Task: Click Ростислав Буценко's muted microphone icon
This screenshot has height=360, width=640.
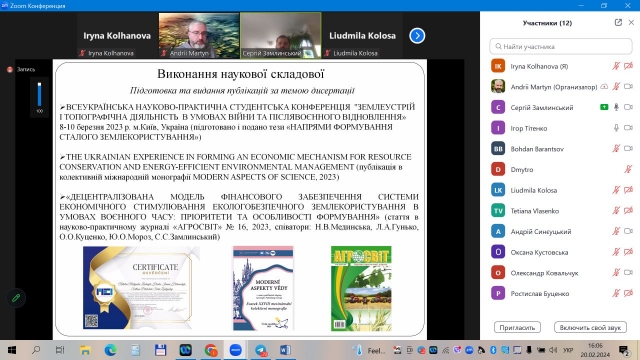Action: pyautogui.click(x=616, y=293)
